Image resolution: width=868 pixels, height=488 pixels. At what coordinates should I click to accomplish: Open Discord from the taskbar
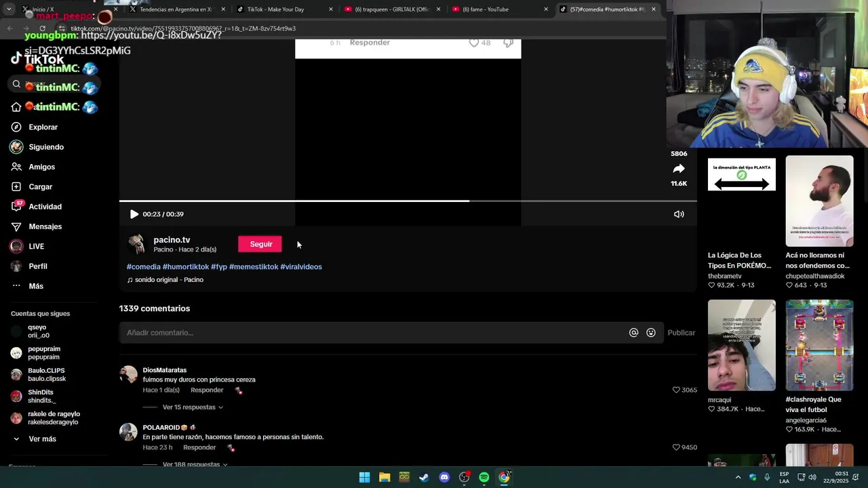pos(444,477)
